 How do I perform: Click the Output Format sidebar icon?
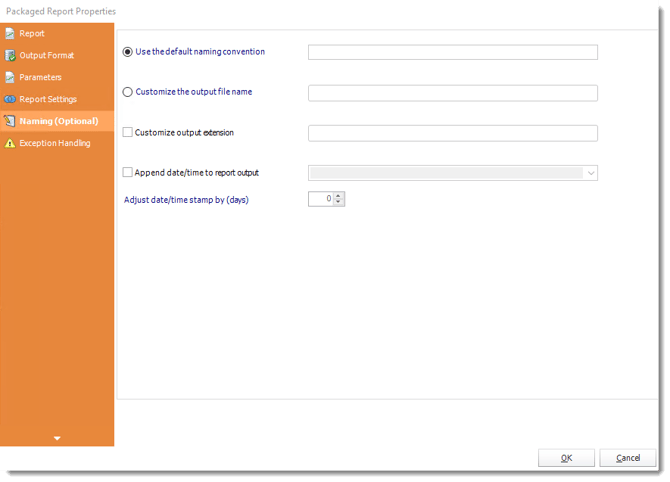(10, 56)
